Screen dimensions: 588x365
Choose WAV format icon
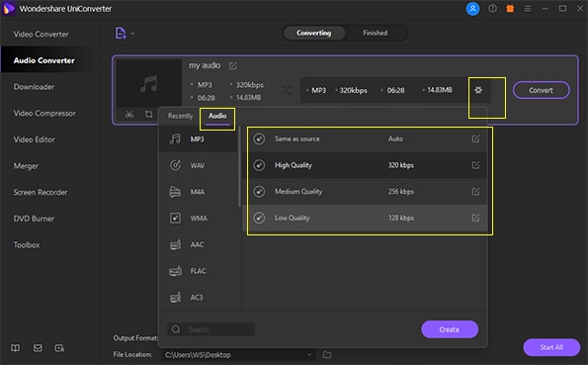coord(175,165)
